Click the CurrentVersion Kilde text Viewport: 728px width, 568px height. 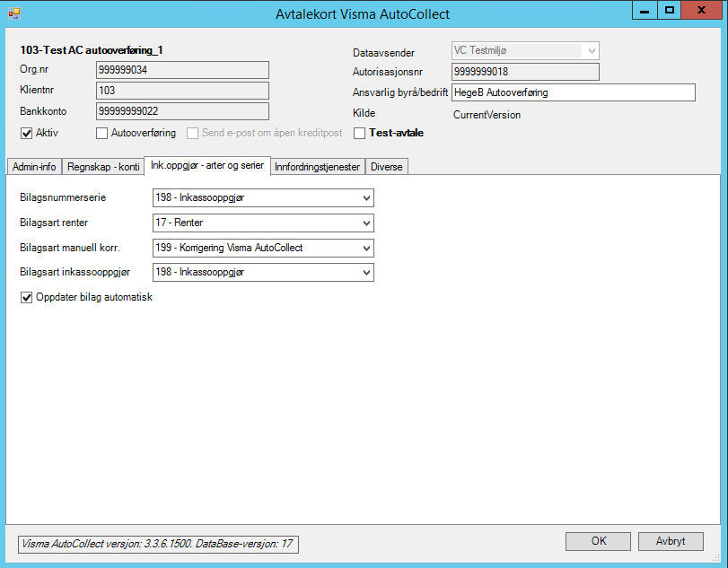tap(487, 115)
